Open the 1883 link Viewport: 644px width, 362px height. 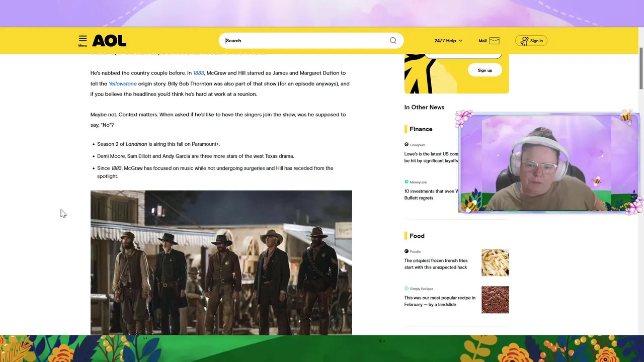tap(199, 73)
